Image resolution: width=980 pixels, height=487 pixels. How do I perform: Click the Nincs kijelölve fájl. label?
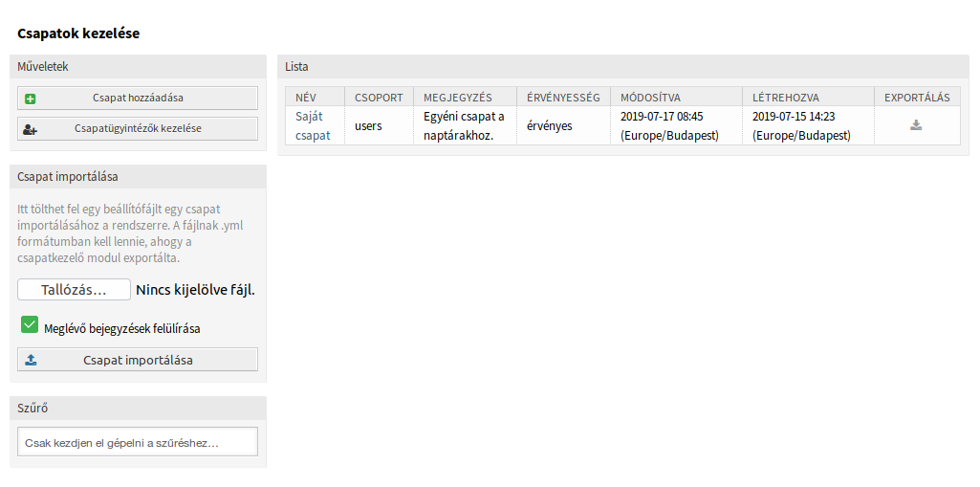pyautogui.click(x=196, y=290)
